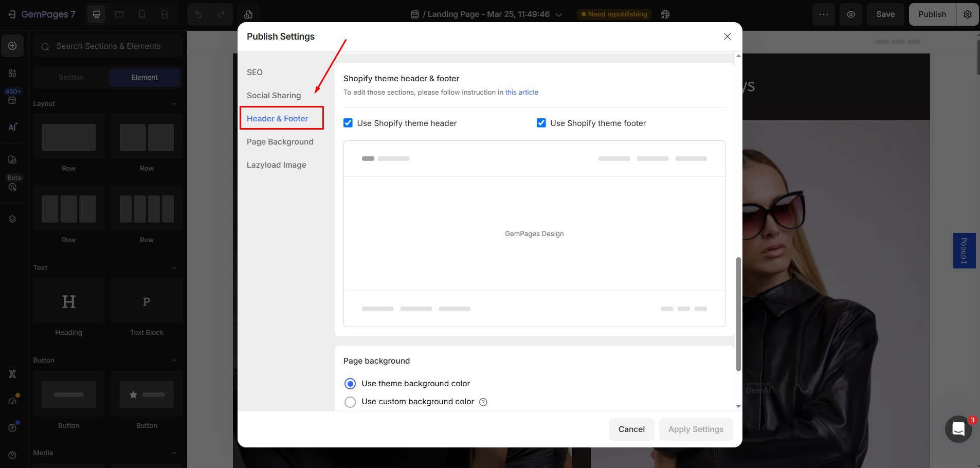Image resolution: width=980 pixels, height=468 pixels.
Task: Uncheck Use Shopify theme header
Action: click(348, 123)
